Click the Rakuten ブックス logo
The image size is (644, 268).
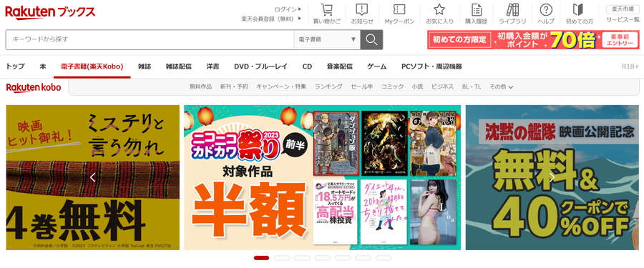tap(50, 12)
